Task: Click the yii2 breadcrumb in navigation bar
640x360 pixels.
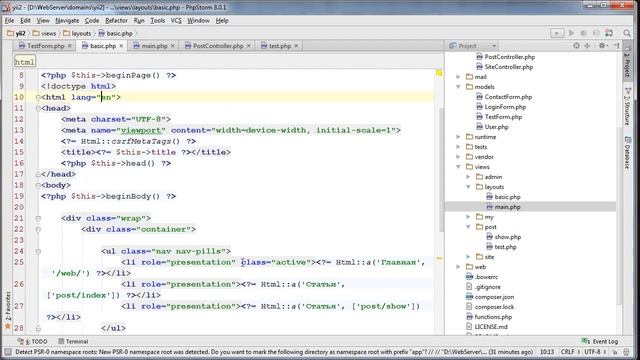Action: click(16, 33)
